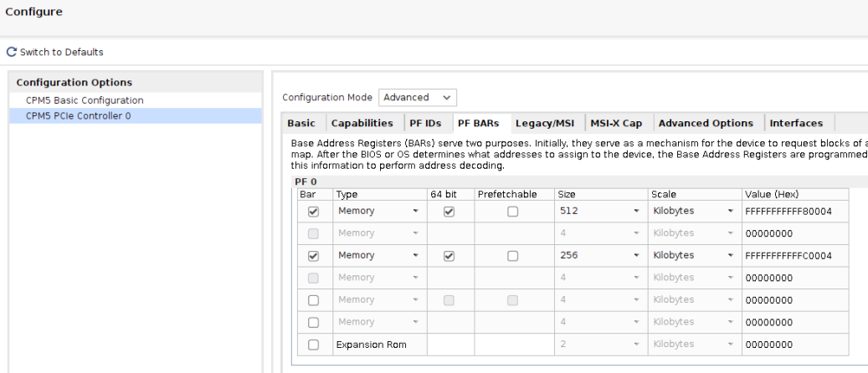The image size is (868, 373).
Task: Enable Prefetchable for the 512 Kilobytes BAR
Action: [512, 212]
